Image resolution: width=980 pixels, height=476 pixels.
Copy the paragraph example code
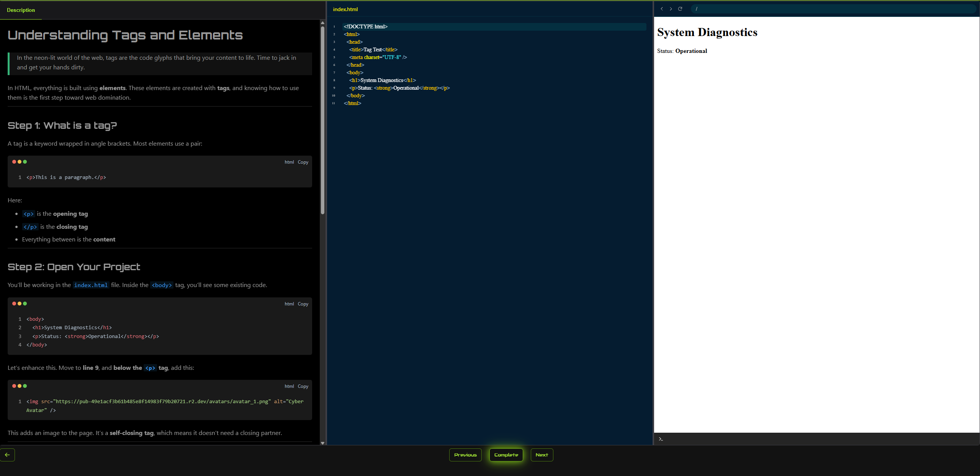click(x=303, y=162)
